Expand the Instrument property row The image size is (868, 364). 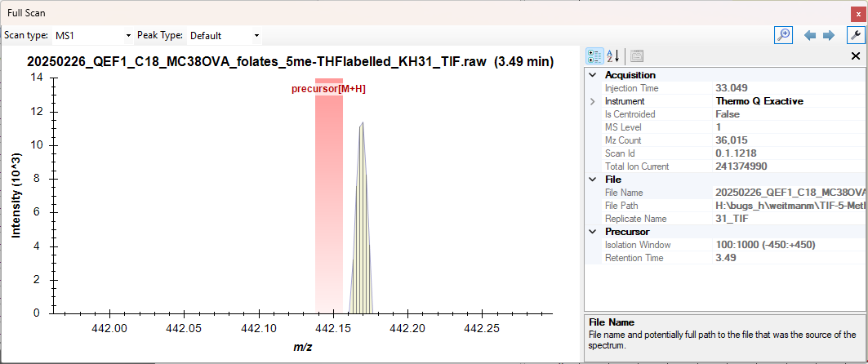click(x=593, y=101)
